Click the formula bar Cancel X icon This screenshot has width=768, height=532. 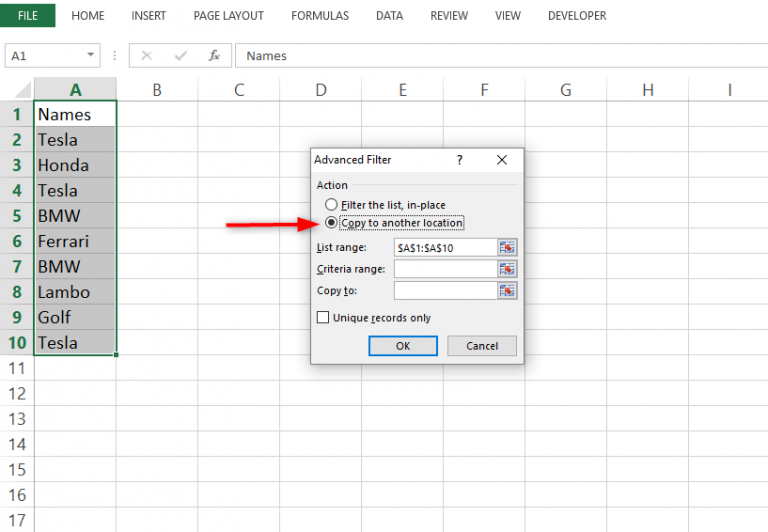[x=146, y=55]
